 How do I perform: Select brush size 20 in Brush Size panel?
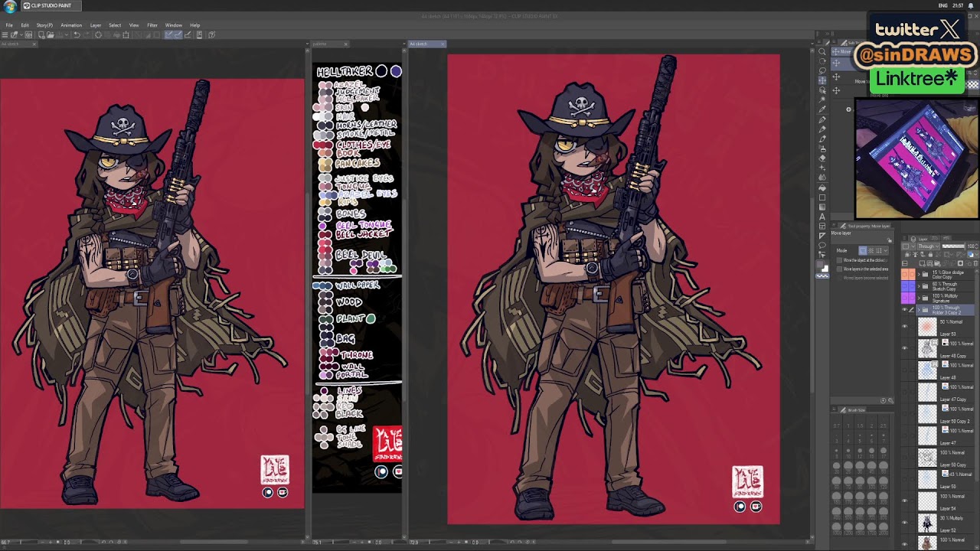click(x=836, y=467)
